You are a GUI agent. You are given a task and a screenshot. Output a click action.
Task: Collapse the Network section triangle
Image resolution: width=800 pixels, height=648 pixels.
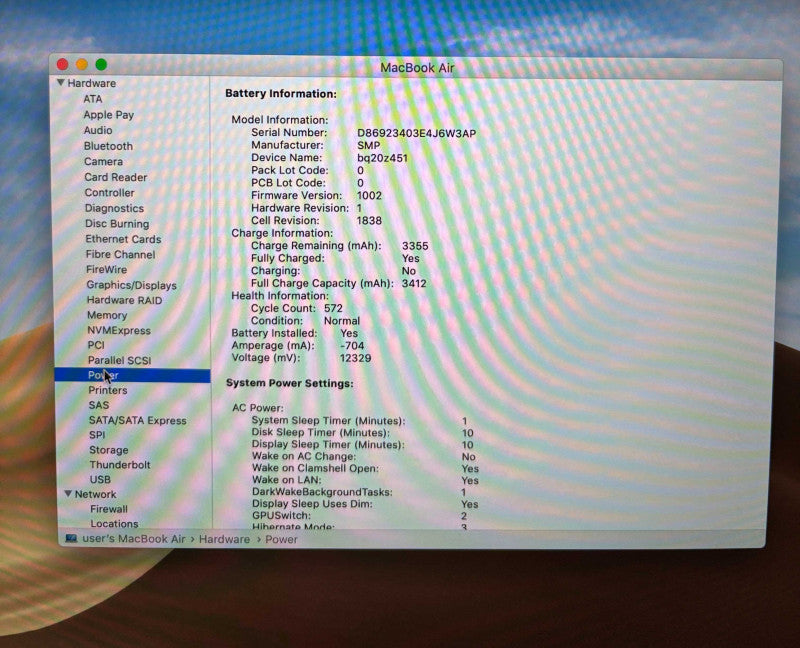[x=68, y=494]
